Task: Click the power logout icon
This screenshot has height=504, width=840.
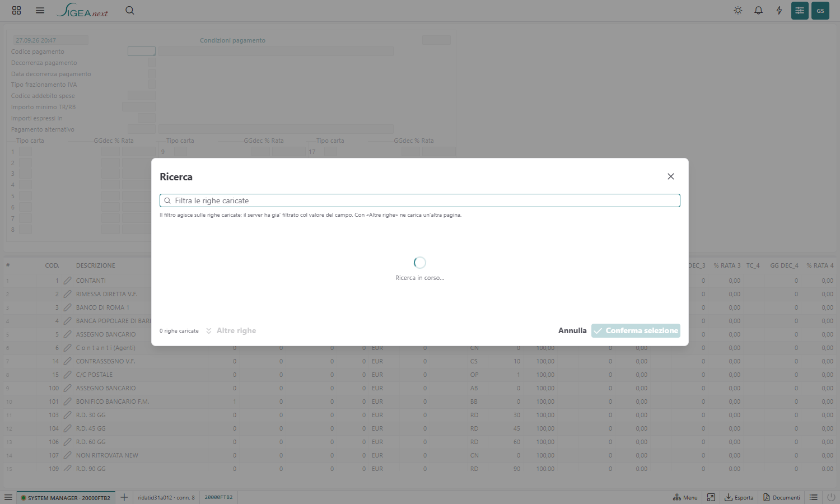Action: [831, 497]
